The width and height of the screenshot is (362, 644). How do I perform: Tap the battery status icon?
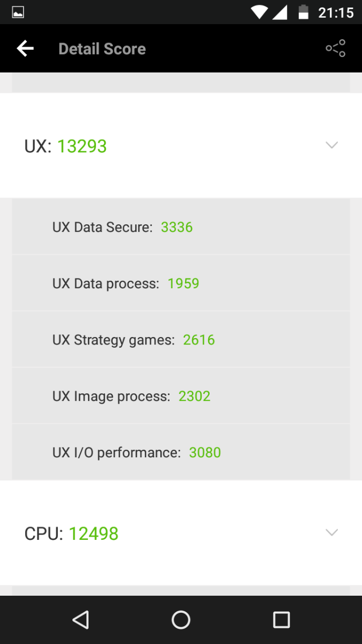[304, 12]
